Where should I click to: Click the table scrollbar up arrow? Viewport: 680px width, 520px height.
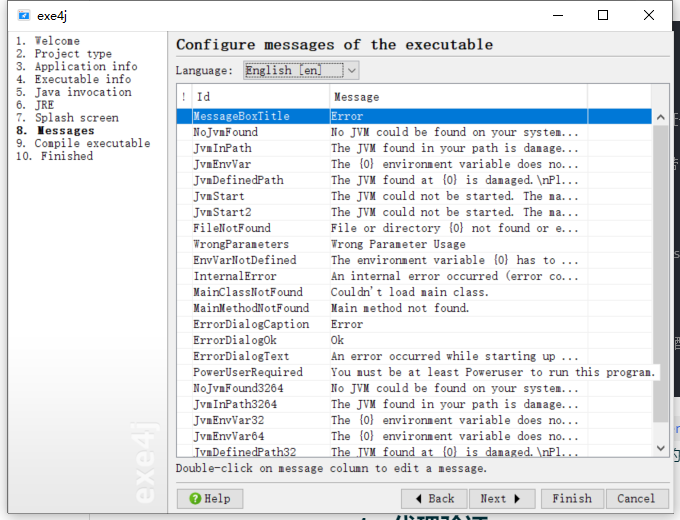click(x=661, y=117)
